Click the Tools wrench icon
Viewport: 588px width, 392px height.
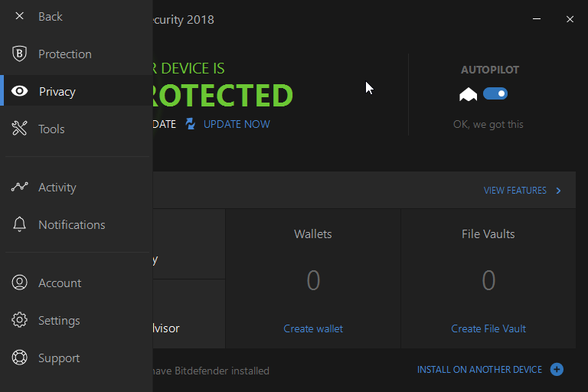[x=19, y=129]
